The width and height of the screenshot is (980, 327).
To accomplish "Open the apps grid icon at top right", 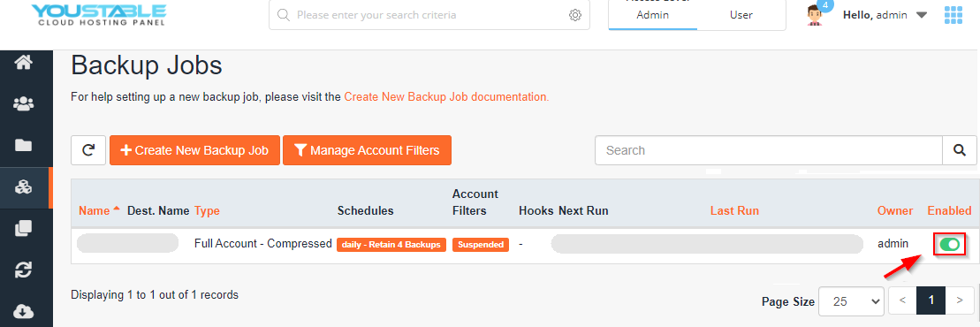I will tap(953, 15).
